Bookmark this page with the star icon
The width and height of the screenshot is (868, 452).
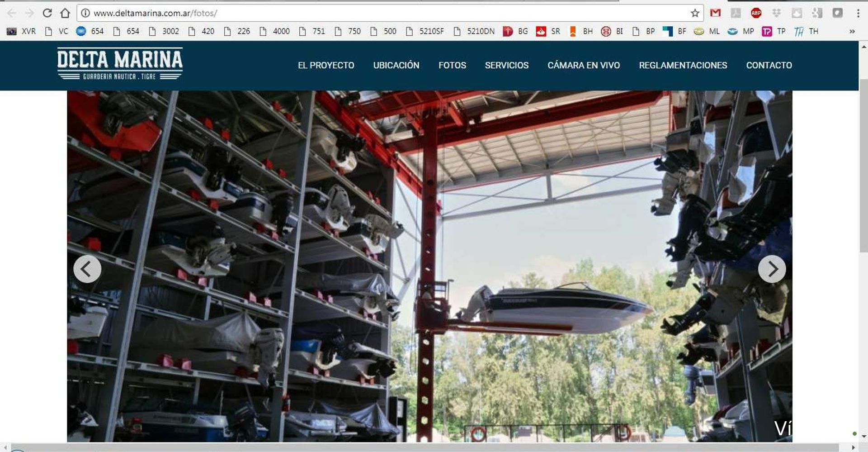point(695,13)
